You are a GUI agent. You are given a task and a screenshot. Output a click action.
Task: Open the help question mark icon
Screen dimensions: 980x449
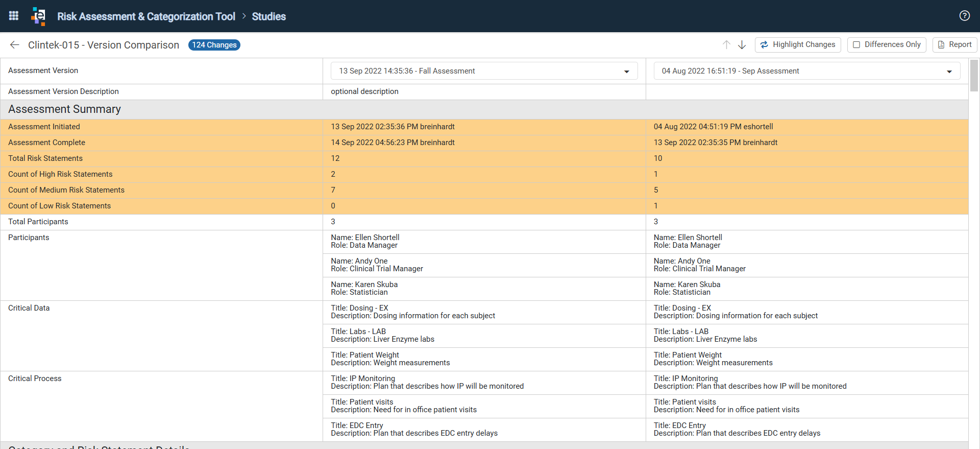pos(964,16)
